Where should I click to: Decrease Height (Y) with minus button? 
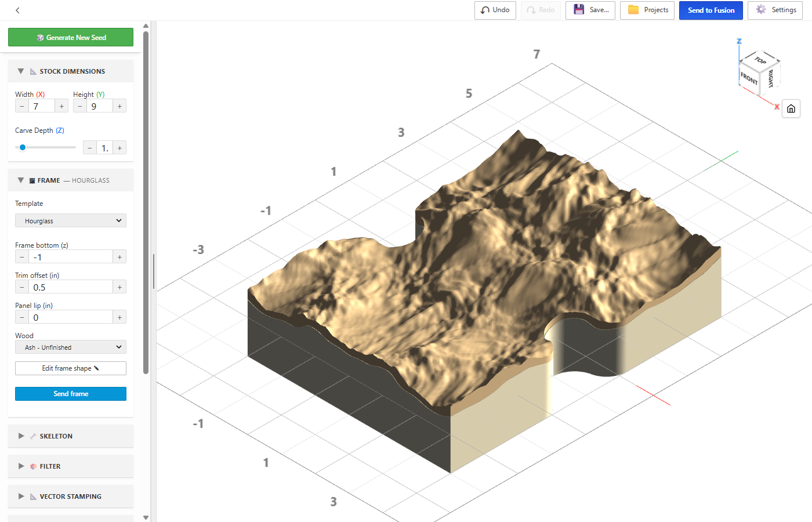click(80, 106)
